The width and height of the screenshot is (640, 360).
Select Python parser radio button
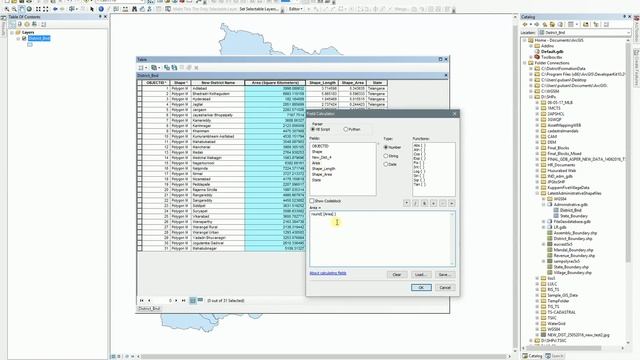(346, 129)
